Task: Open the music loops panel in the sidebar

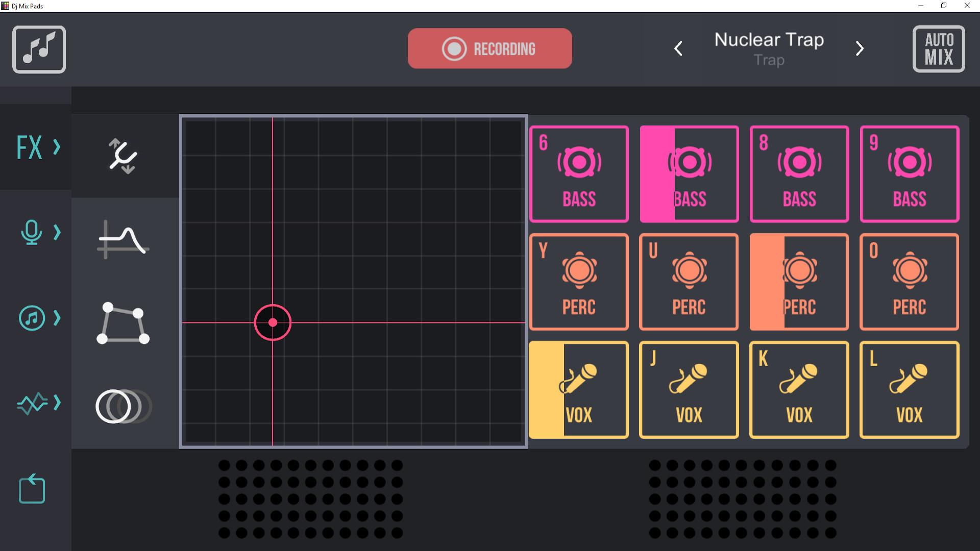Action: pyautogui.click(x=32, y=318)
